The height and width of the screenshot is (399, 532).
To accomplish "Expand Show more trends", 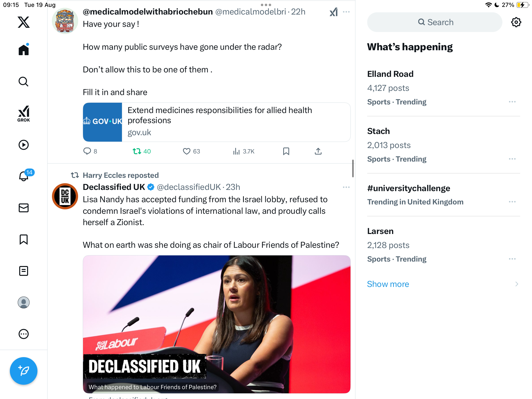I will [x=388, y=284].
